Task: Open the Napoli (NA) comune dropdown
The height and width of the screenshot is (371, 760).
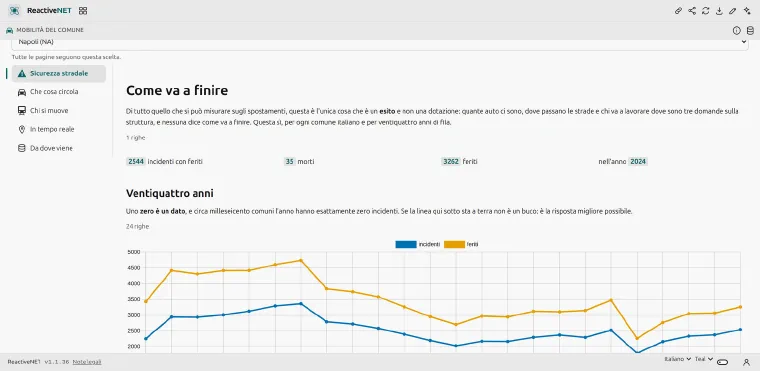Action: tap(380, 43)
